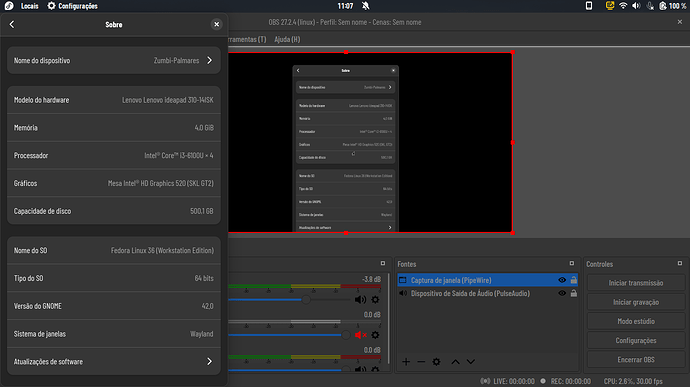The image size is (690, 387).
Task: Adjust the muted channel volume slider
Action: (346, 335)
